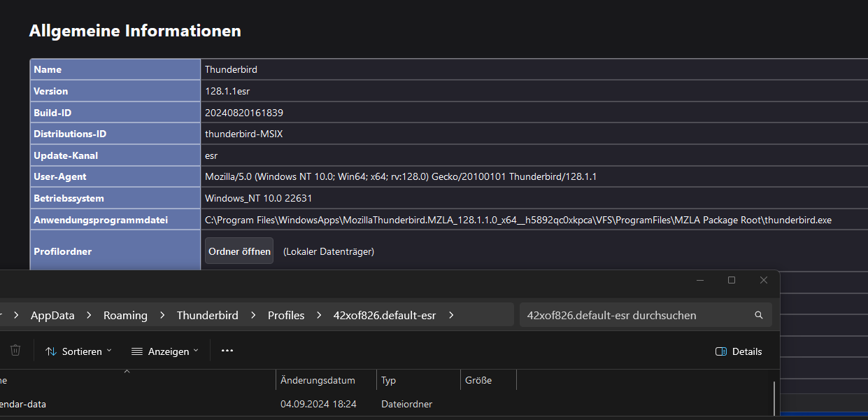This screenshot has width=868, height=420.
Task: Click the search magnifier icon in Explorer
Action: [x=759, y=315]
